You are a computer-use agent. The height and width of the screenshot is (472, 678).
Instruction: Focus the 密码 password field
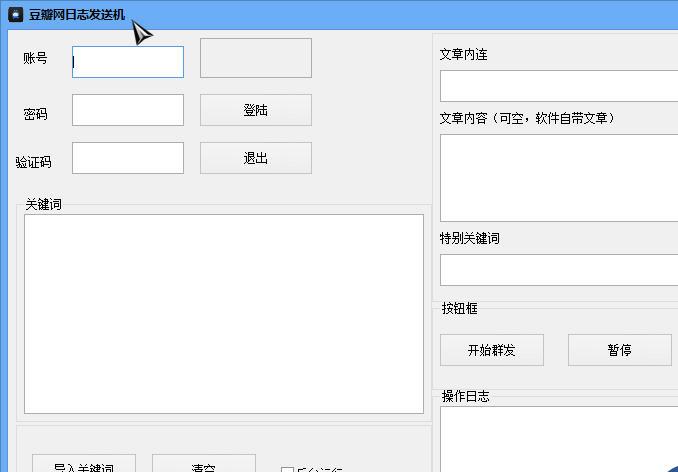[128, 110]
